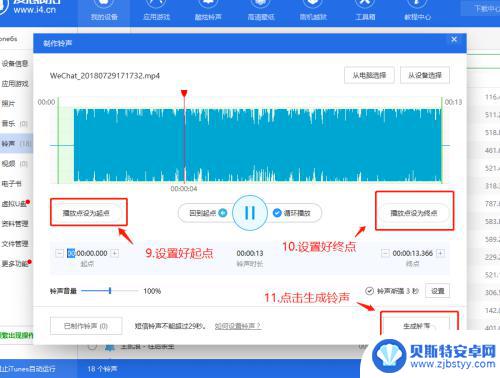Toggle the ringtone fade 3 seconds checkbox
The height and width of the screenshot is (378, 500).
coord(369,291)
